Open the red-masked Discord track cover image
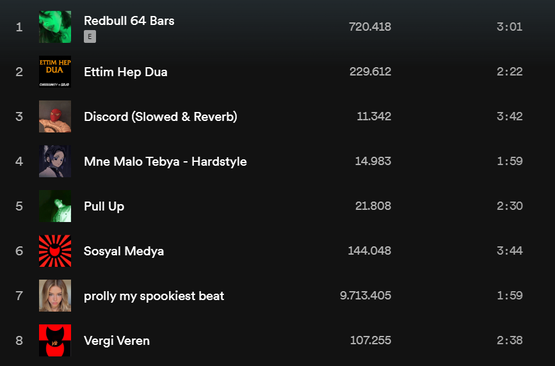Viewport: 555px width, 366px height. point(55,116)
